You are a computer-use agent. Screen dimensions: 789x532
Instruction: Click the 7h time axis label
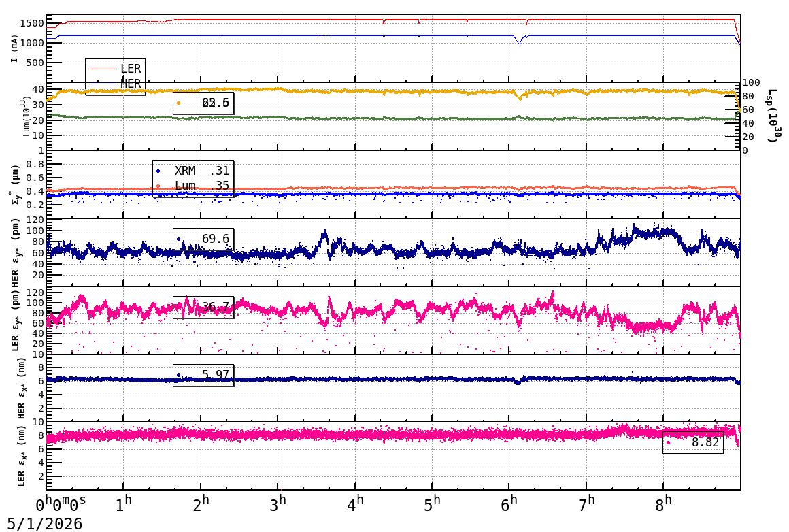point(587,503)
